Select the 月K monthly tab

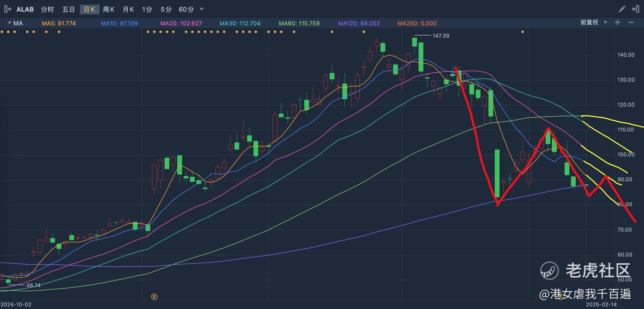pos(128,10)
